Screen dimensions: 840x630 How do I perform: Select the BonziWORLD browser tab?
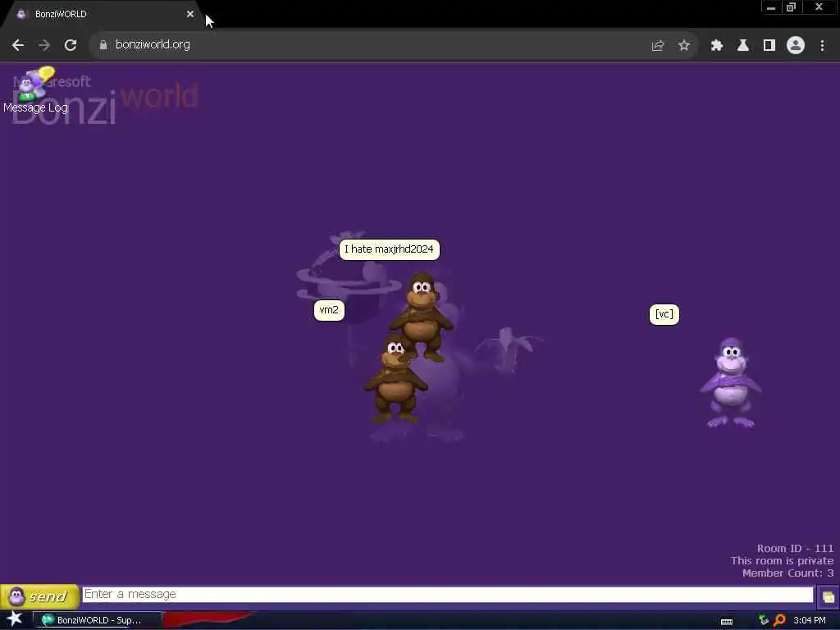coord(102,14)
